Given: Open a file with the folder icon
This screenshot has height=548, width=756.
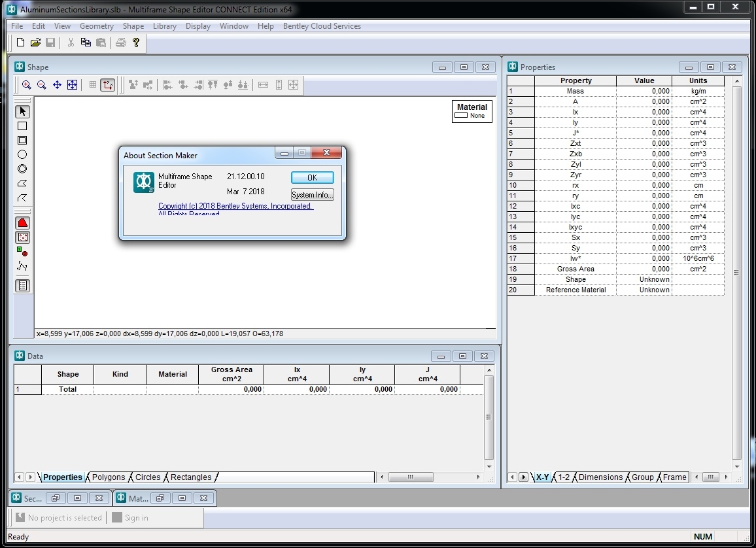Looking at the screenshot, I should [x=35, y=43].
